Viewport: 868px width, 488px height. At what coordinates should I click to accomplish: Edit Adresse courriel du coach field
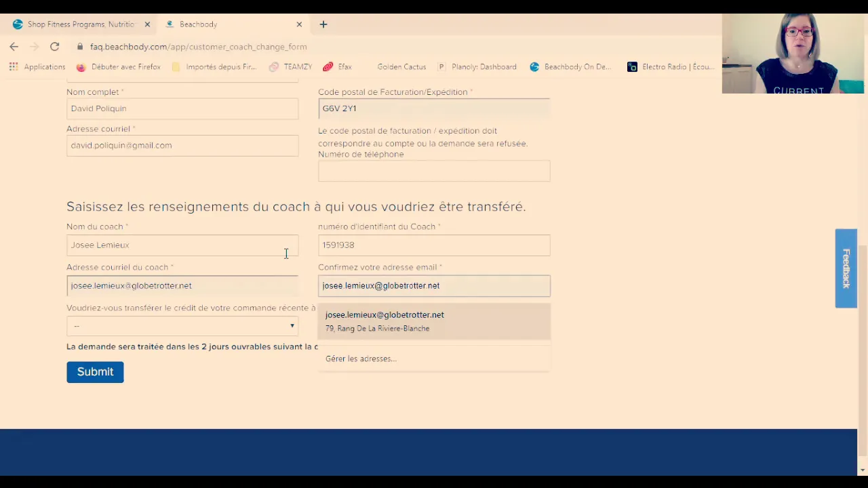pyautogui.click(x=182, y=285)
